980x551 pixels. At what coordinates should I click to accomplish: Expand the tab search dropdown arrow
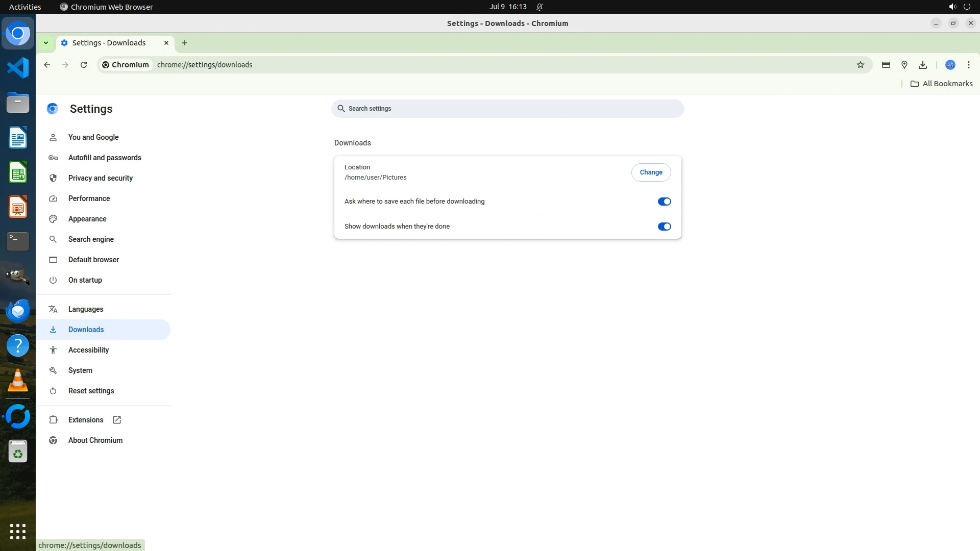pos(46,43)
